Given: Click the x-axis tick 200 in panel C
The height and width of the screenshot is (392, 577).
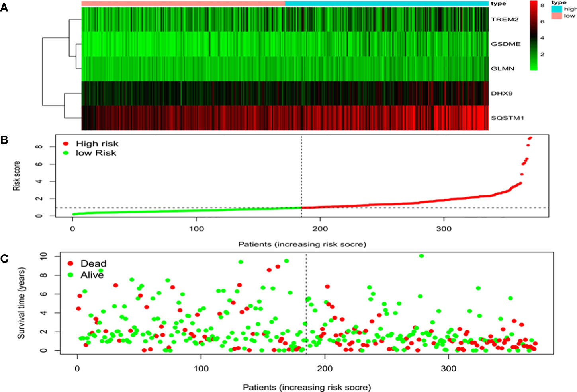Looking at the screenshot, I should pos(325,369).
